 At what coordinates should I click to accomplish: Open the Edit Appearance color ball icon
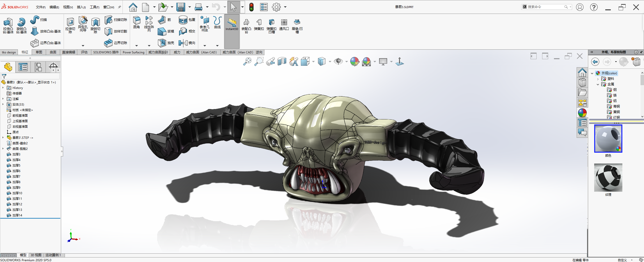pyautogui.click(x=354, y=61)
